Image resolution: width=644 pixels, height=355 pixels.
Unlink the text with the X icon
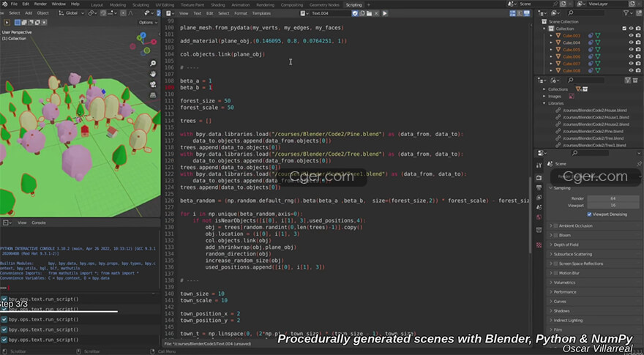(376, 13)
